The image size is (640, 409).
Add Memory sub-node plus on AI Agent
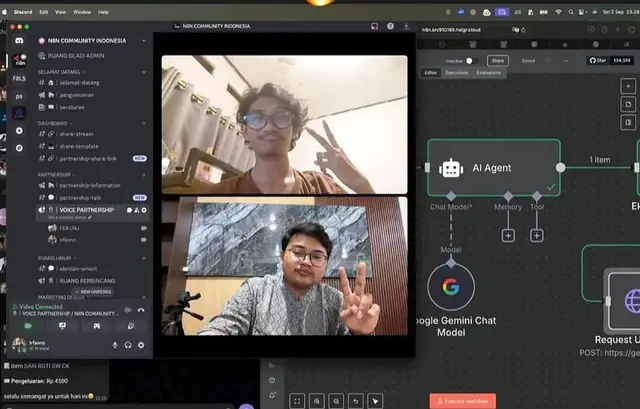click(x=508, y=236)
